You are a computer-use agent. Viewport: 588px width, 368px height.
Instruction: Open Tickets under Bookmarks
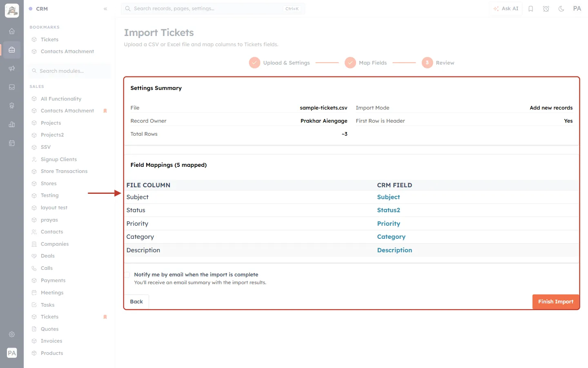(x=49, y=40)
